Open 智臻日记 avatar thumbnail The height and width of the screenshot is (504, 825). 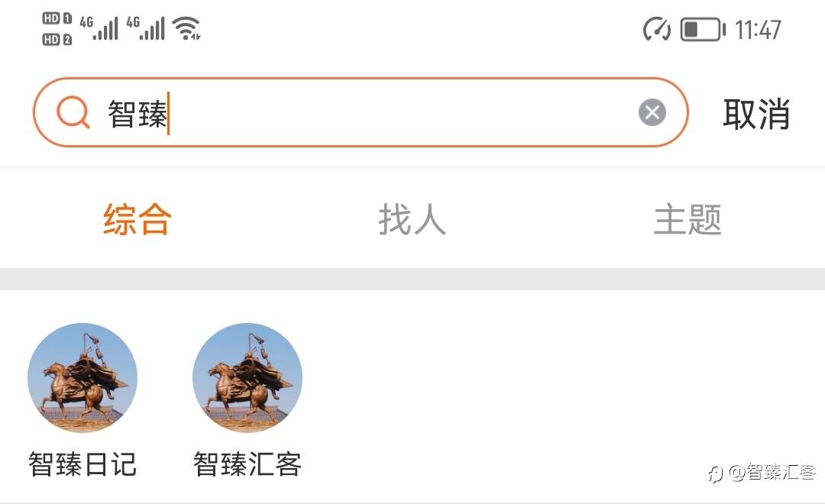(x=82, y=378)
